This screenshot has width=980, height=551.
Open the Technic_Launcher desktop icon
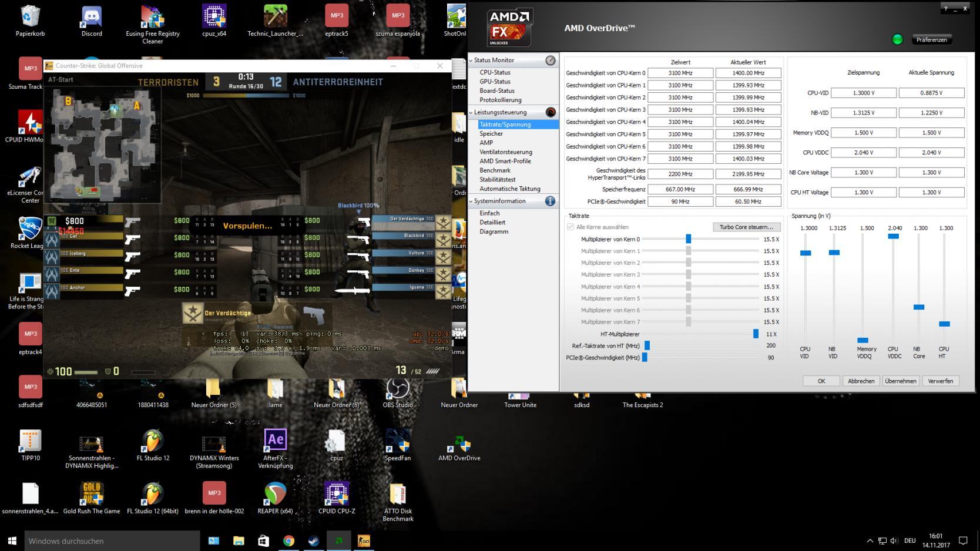(x=275, y=21)
